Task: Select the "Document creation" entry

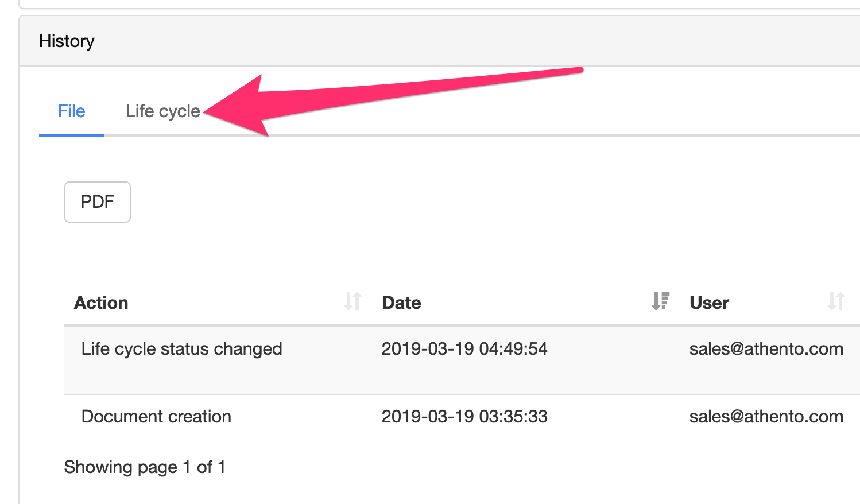Action: [x=156, y=417]
